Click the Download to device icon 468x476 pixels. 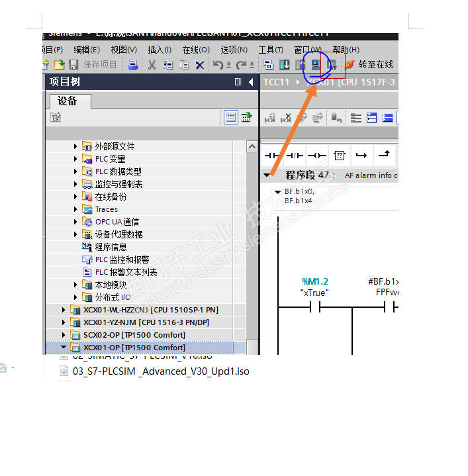(285, 64)
